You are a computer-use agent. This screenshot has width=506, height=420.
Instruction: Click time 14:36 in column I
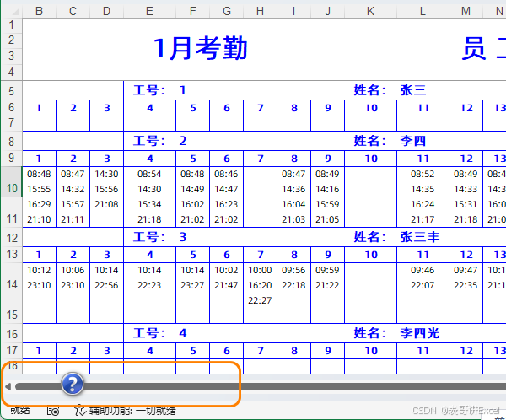point(293,189)
